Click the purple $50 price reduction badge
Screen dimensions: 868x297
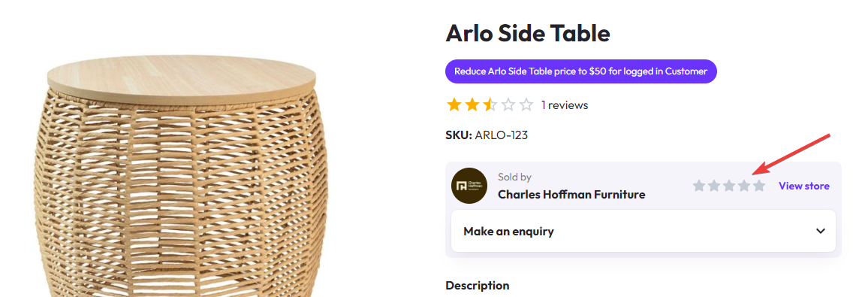point(580,71)
